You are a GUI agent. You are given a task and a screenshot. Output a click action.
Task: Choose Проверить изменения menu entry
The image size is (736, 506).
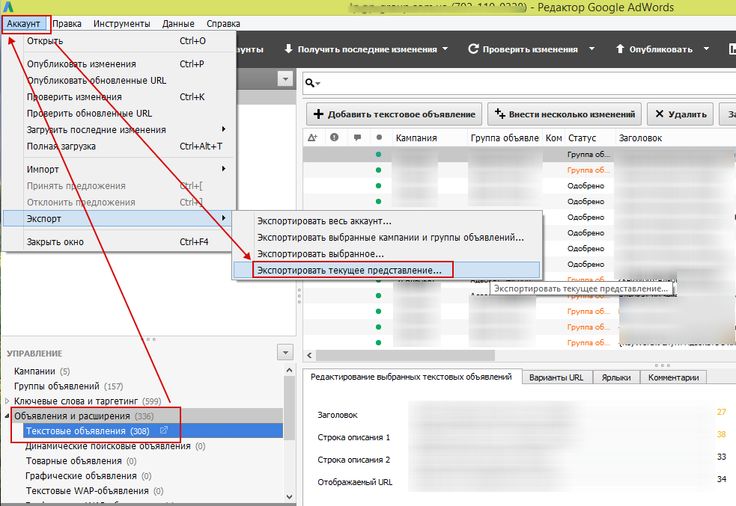[119, 97]
